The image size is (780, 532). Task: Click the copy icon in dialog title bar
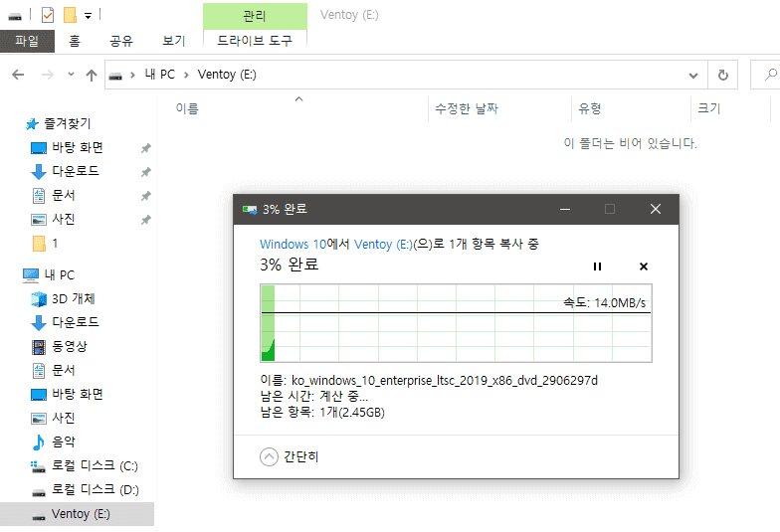tap(250, 209)
